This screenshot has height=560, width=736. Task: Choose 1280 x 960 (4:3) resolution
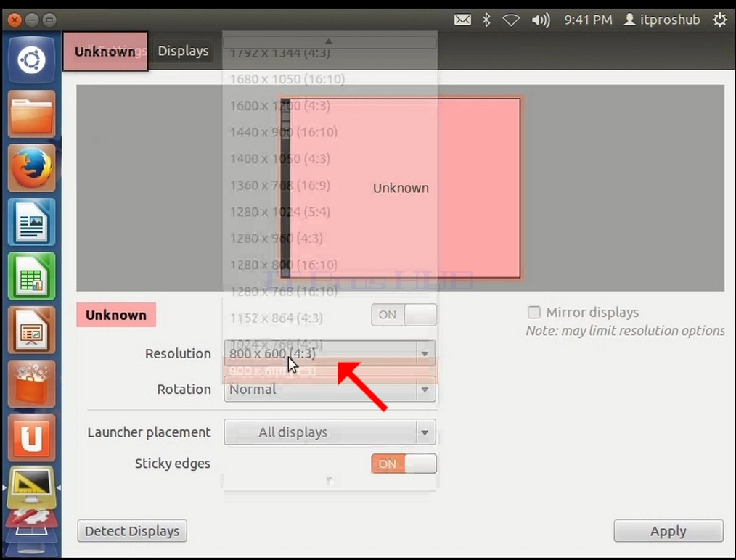[330, 238]
